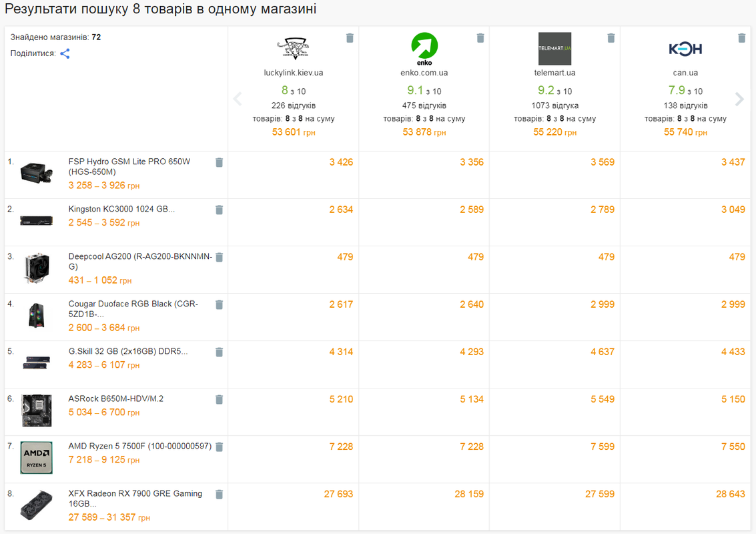The image size is (756, 534).
Task: Show previous stores with left arrow
Action: 238,99
